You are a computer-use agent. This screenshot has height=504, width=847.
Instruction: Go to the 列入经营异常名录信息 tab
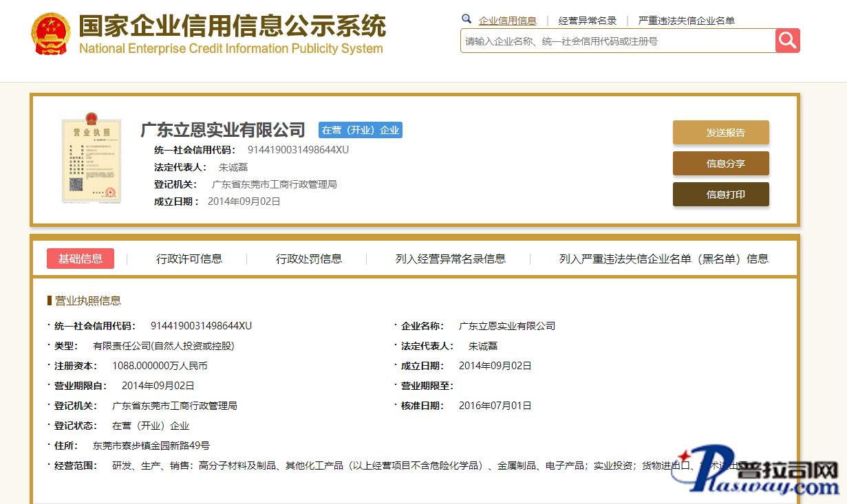[x=451, y=259]
